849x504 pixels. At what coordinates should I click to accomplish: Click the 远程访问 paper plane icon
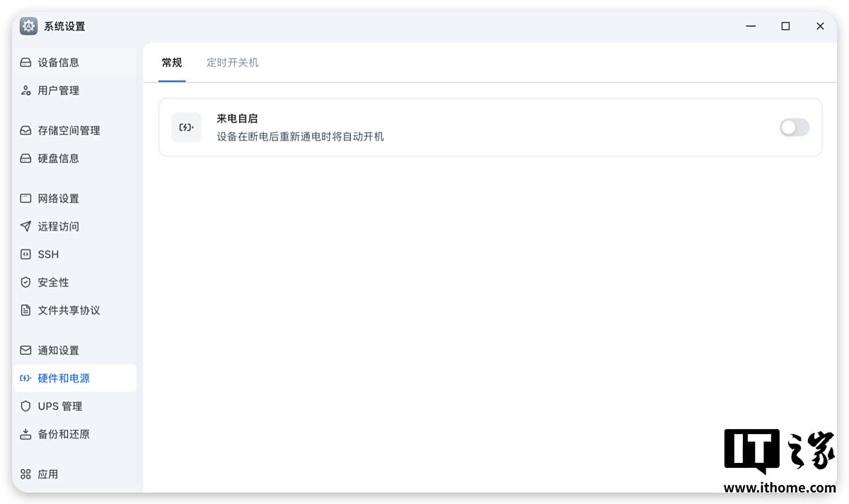(25, 226)
